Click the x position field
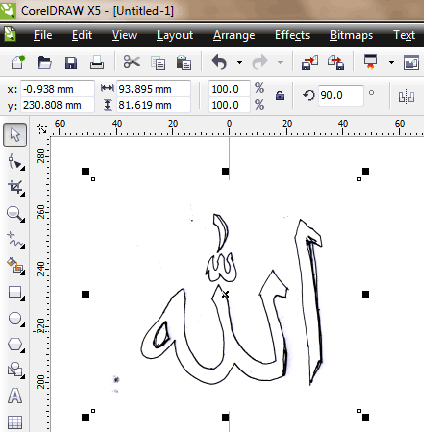This screenshot has width=424, height=432. tap(57, 89)
